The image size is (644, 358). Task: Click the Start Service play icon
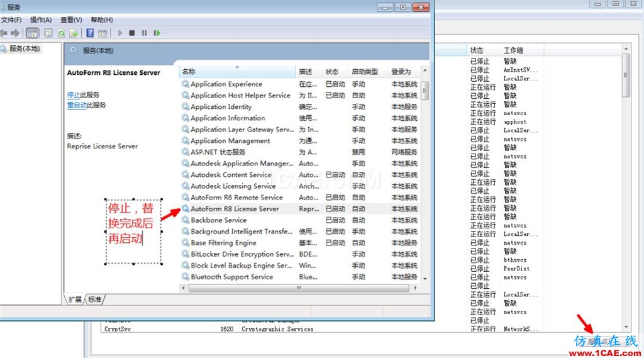pos(120,33)
